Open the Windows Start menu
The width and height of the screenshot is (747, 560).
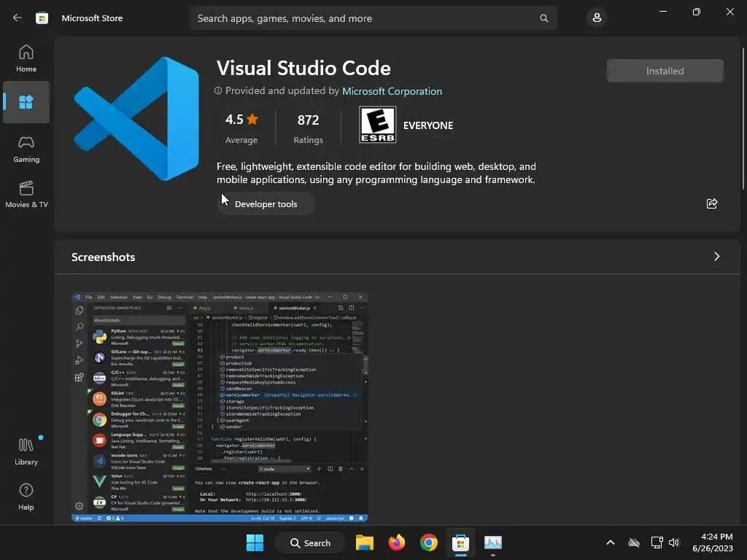(255, 542)
